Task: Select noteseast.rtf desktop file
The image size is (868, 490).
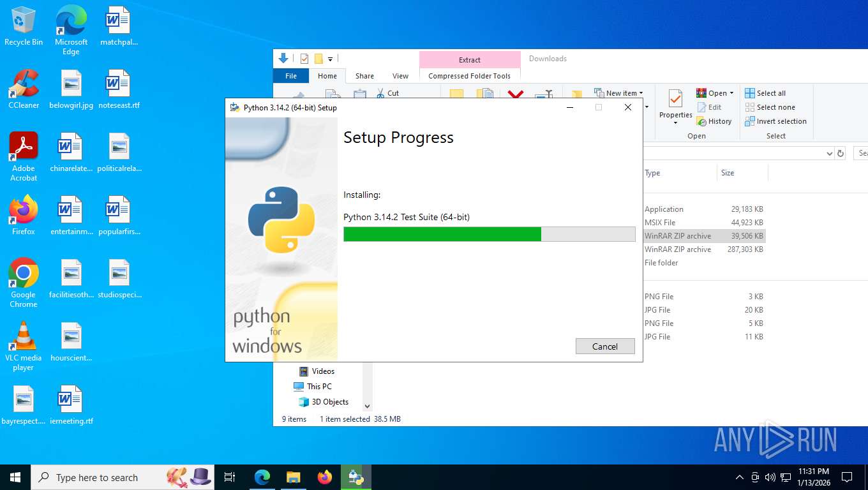Action: (119, 89)
